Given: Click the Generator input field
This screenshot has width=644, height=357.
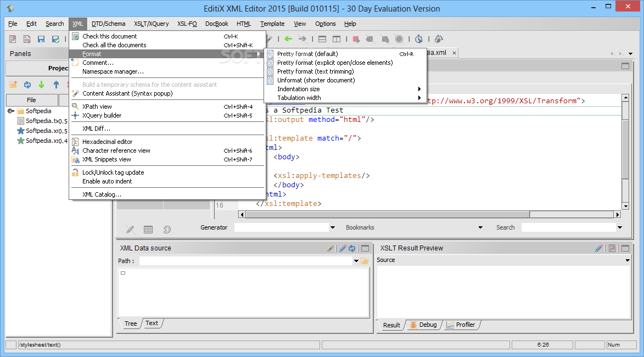Looking at the screenshot, I should [281, 227].
